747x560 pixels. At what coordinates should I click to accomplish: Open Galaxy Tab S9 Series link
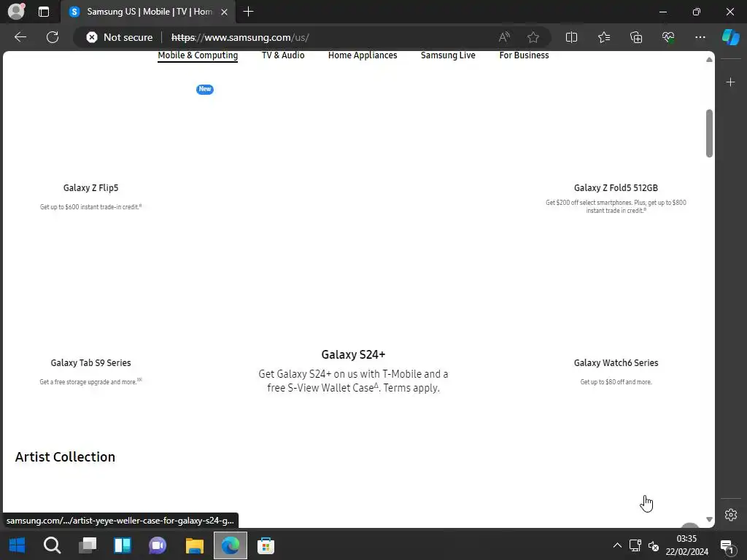click(x=90, y=363)
